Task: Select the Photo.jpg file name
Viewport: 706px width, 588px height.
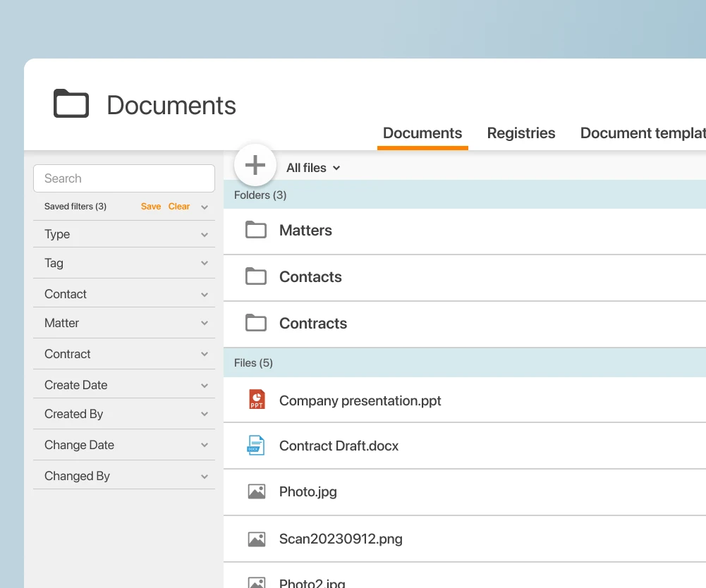Action: point(308,491)
